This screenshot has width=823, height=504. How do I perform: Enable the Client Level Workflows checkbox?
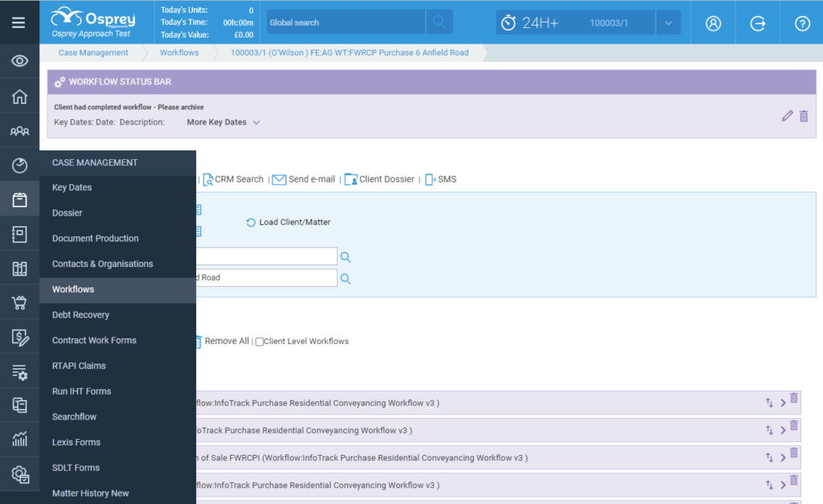260,341
